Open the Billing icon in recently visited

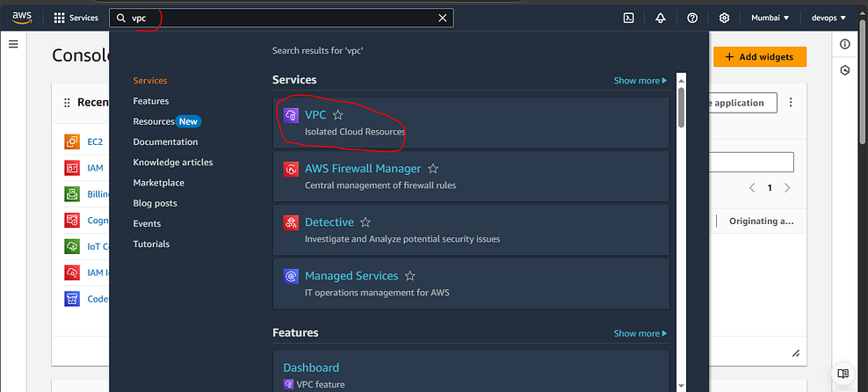pyautogui.click(x=72, y=194)
